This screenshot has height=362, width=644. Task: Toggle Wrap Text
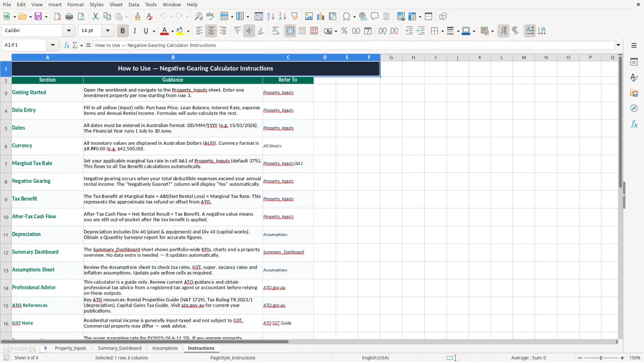tap(276, 31)
